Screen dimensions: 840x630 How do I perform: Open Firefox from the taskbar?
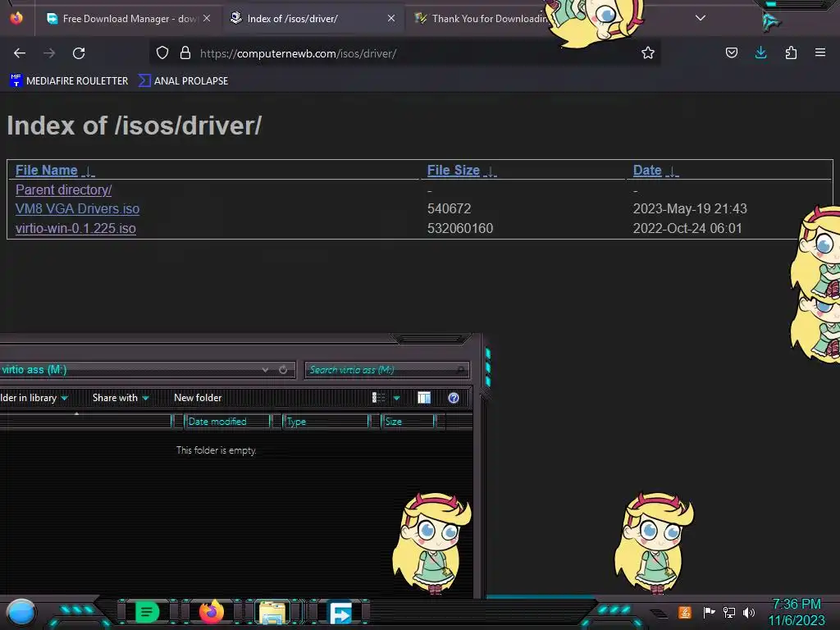211,612
